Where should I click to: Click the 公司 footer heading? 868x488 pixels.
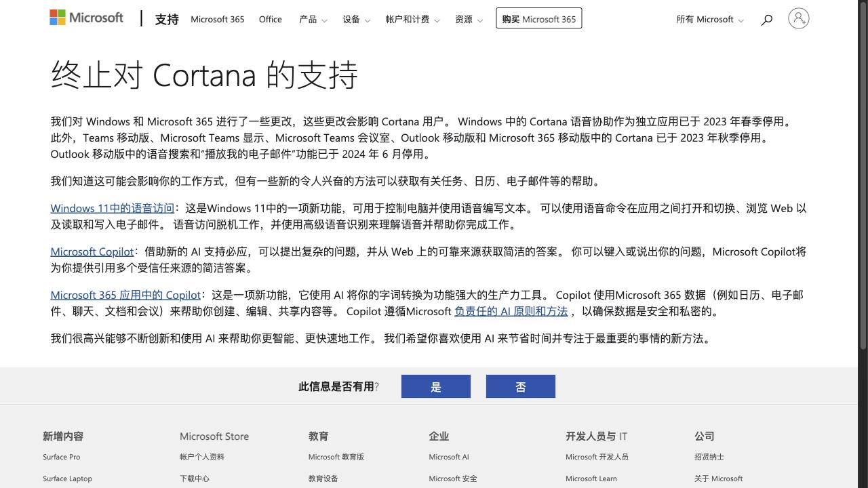(x=705, y=436)
